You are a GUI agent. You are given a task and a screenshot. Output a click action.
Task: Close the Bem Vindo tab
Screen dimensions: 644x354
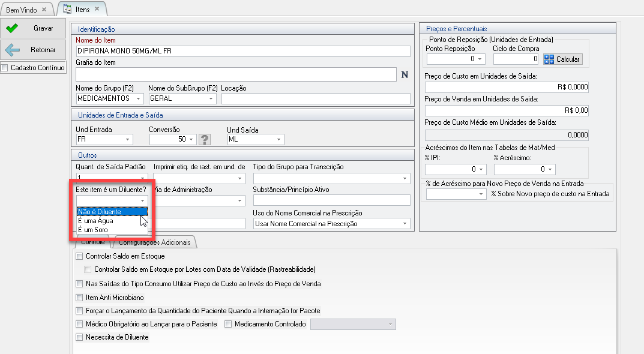(x=44, y=10)
